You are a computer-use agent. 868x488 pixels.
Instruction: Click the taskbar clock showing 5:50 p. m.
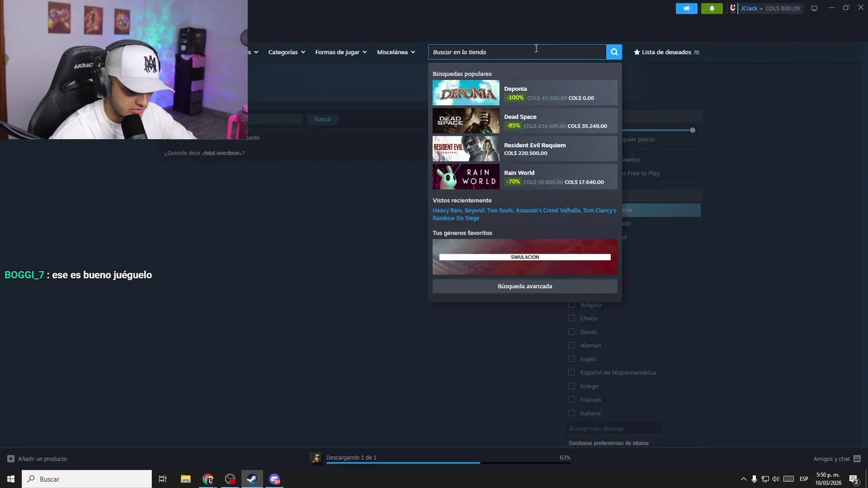click(828, 479)
